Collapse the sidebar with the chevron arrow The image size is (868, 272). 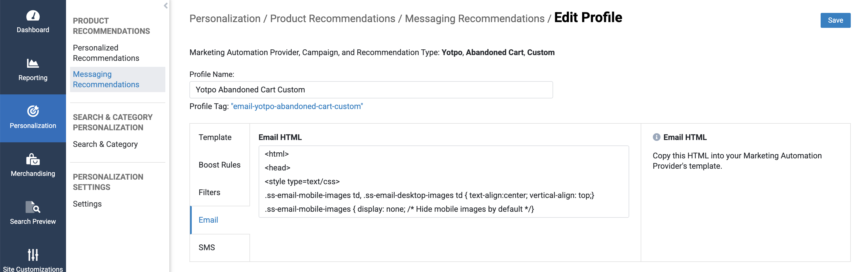pyautogui.click(x=165, y=6)
